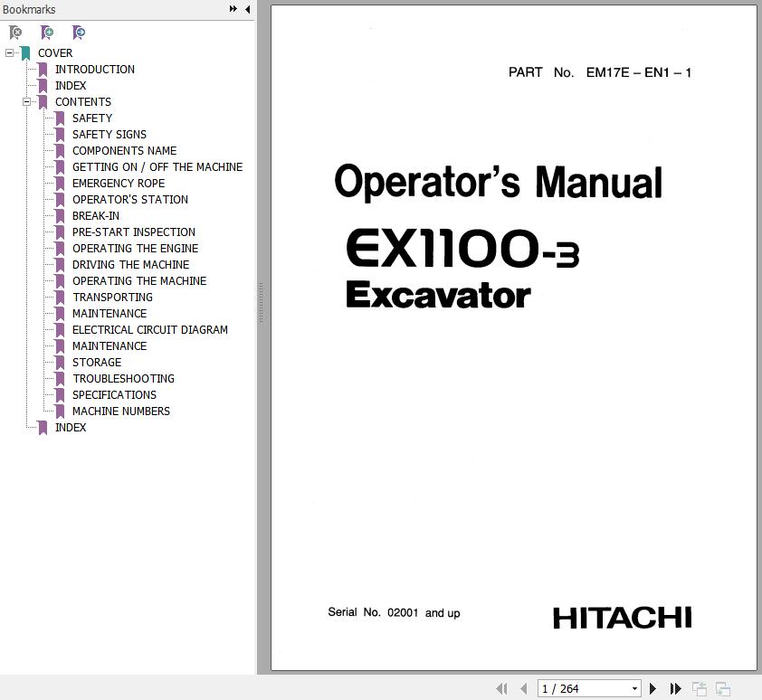Click the part number EM17E – EN1 – 1
The width and height of the screenshot is (762, 700).
[x=639, y=72]
